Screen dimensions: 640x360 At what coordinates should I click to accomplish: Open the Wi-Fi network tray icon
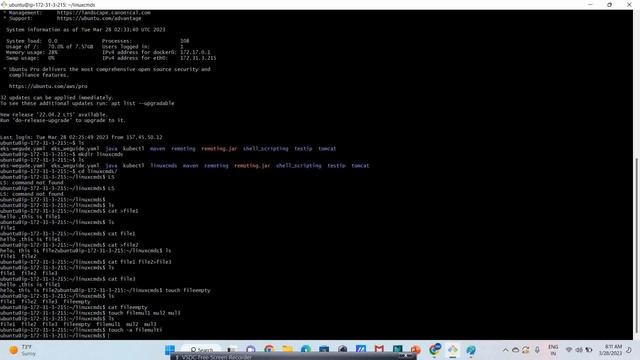569,350
